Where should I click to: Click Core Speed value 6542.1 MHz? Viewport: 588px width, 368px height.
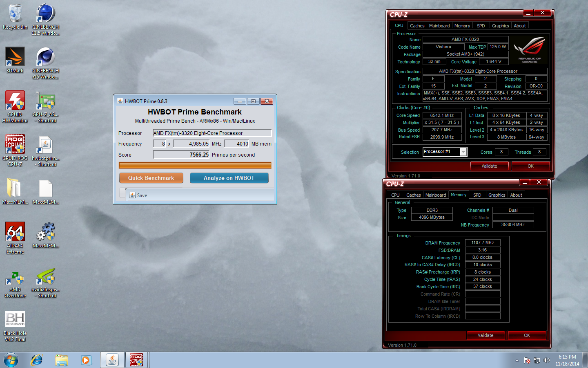pos(442,115)
